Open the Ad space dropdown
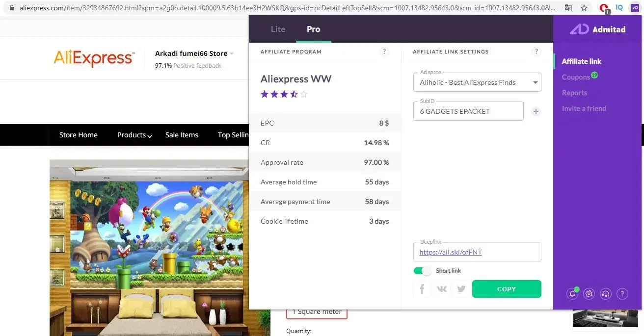Screen dimensions: 644x336 click(535, 82)
